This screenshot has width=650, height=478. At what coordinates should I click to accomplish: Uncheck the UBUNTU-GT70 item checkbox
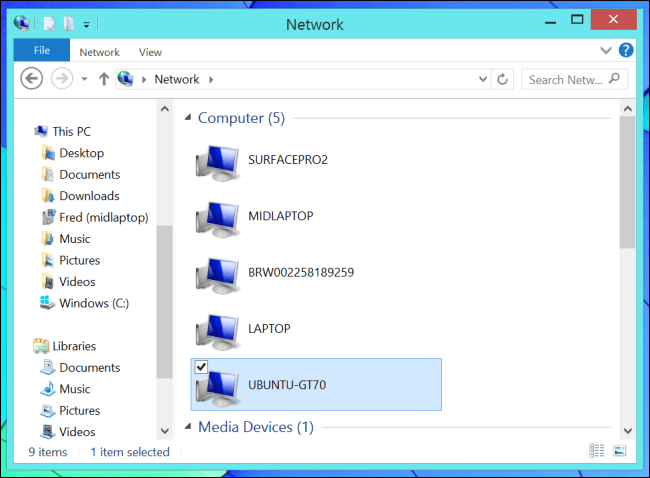[x=201, y=368]
